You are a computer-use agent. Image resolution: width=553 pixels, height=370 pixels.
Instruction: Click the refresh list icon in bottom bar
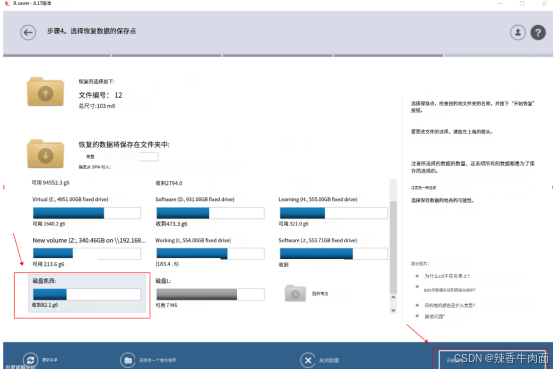30,360
